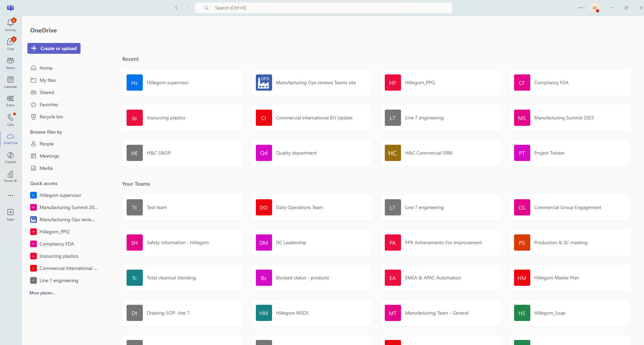Open the Compliancy FDA recent card
This screenshot has height=345, width=644.
click(570, 83)
